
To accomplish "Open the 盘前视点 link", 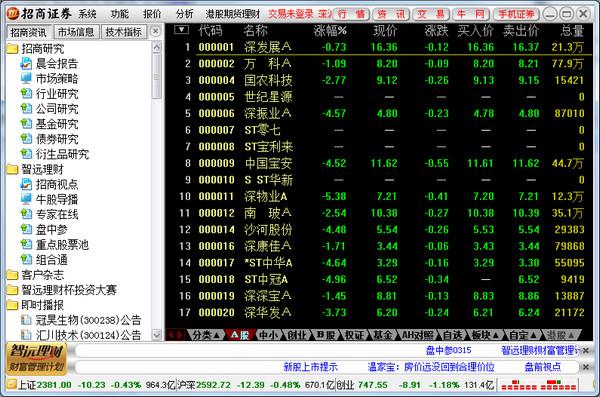I will 543,367.
